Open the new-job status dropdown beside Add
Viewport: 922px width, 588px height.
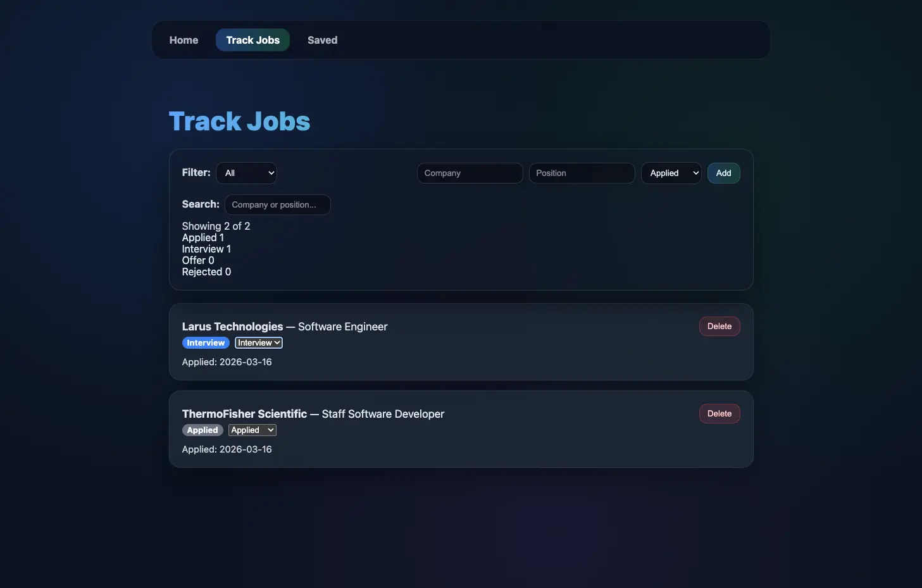click(671, 173)
